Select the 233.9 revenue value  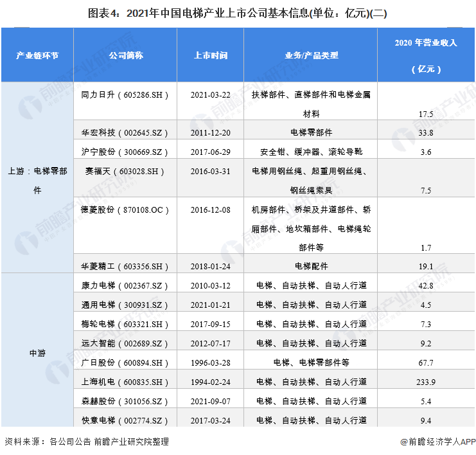(x=426, y=382)
